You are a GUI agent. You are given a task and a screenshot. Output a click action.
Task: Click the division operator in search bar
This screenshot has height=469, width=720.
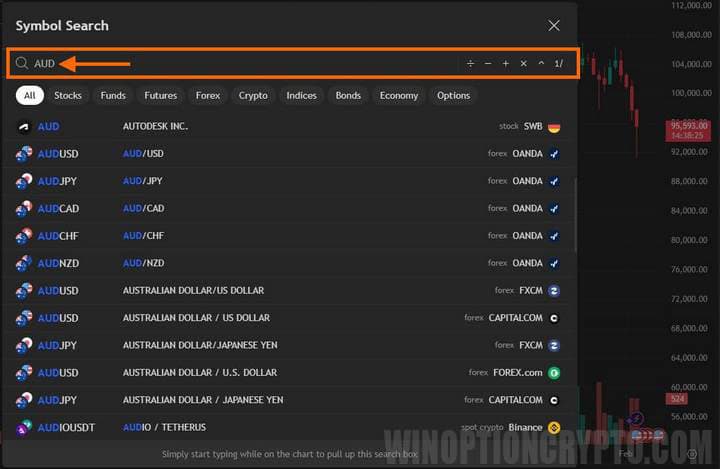click(x=470, y=64)
